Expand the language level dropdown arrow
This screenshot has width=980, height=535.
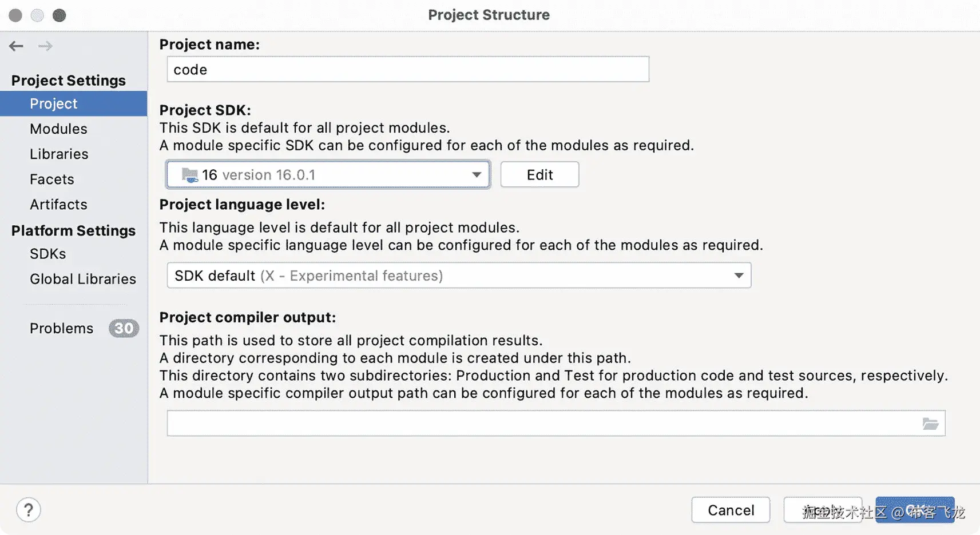pyautogui.click(x=739, y=276)
